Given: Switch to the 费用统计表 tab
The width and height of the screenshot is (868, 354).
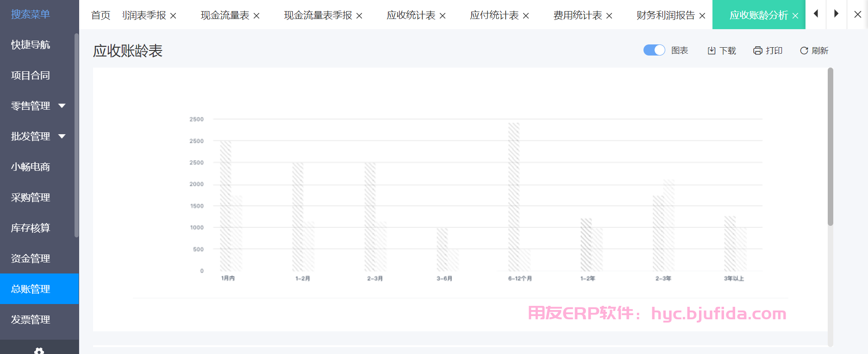Looking at the screenshot, I should [578, 15].
